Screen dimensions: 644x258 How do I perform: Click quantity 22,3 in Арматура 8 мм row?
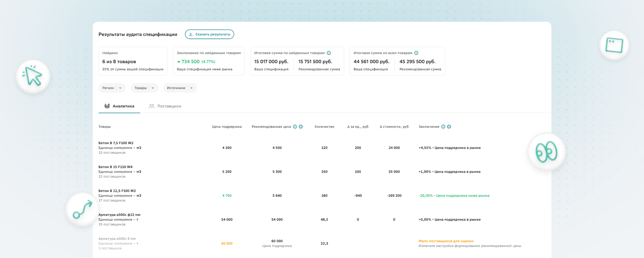324,244
